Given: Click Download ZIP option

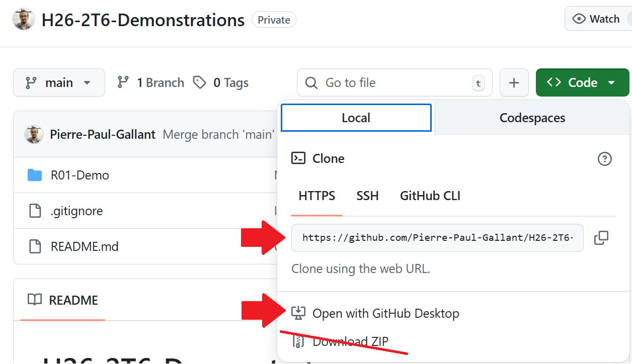Looking at the screenshot, I should 350,342.
